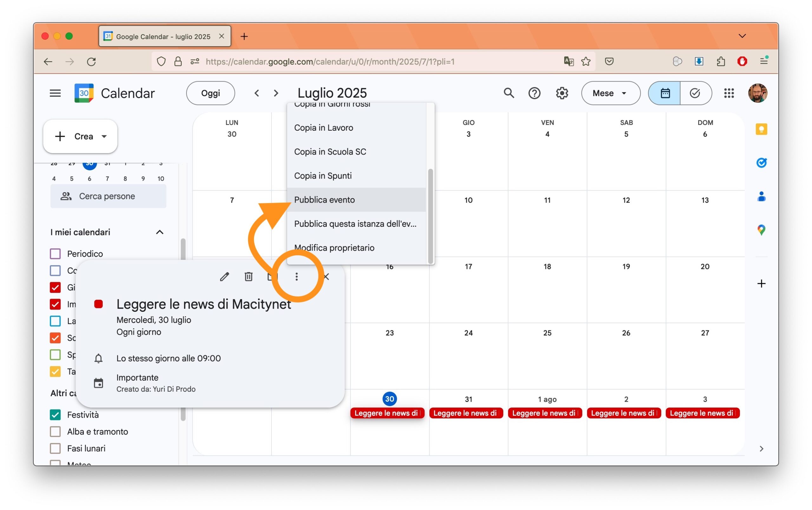Go to next month arrow
This screenshot has height=510, width=812.
276,93
